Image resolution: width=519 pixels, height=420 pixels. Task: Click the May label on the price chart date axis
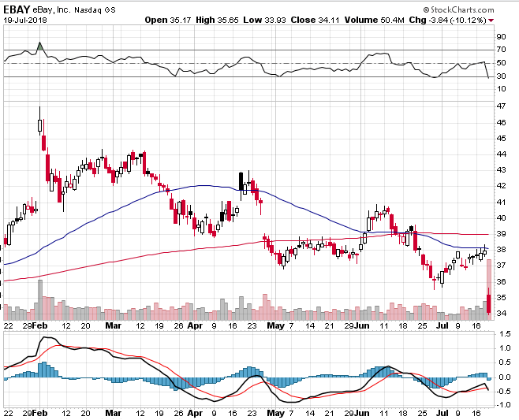(x=275, y=325)
